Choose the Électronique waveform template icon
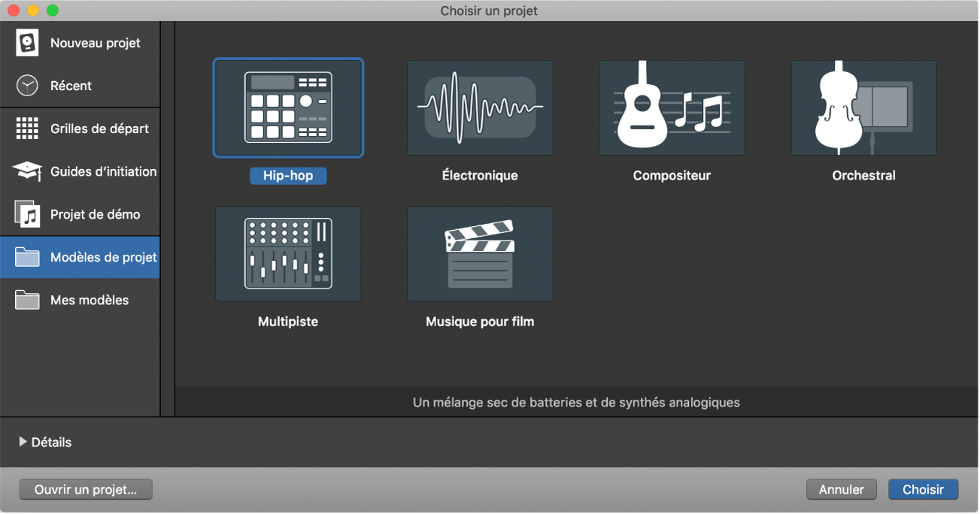This screenshot has width=980, height=514. click(480, 107)
